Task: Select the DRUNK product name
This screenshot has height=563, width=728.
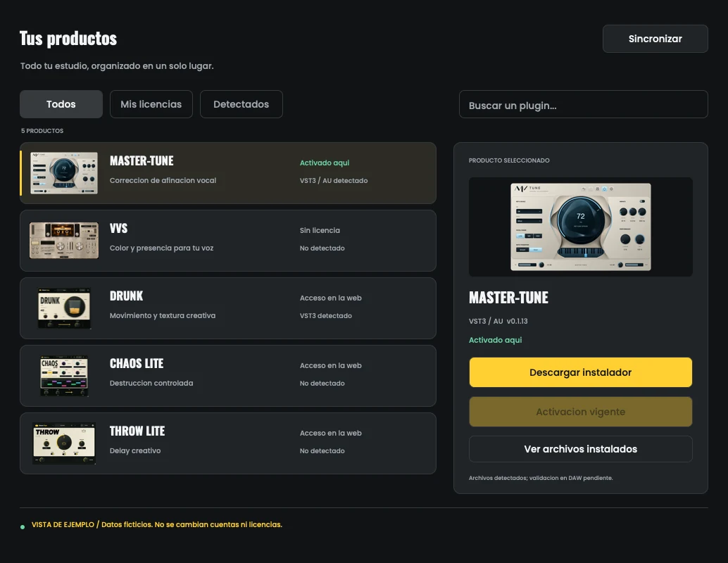Action: (126, 296)
